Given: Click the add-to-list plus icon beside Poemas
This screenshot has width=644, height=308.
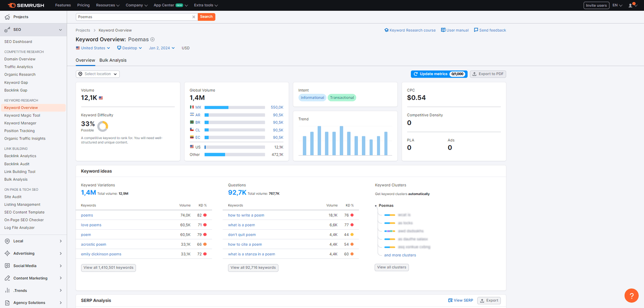Looking at the screenshot, I should (153, 39).
